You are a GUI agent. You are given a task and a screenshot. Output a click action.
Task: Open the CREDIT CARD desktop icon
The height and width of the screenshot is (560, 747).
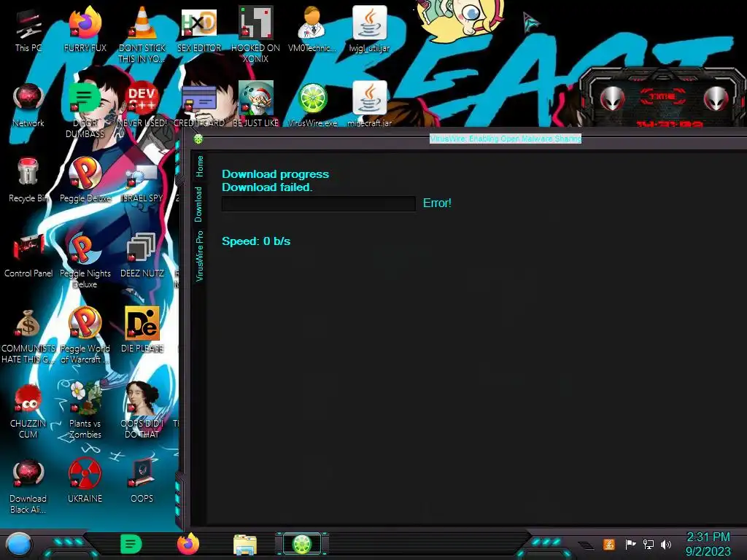[199, 105]
